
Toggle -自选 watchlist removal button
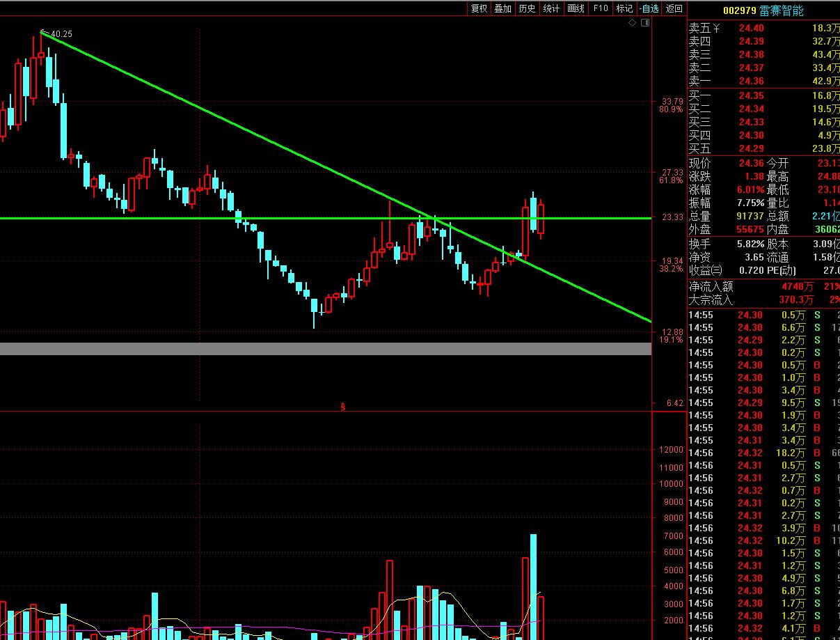click(649, 8)
